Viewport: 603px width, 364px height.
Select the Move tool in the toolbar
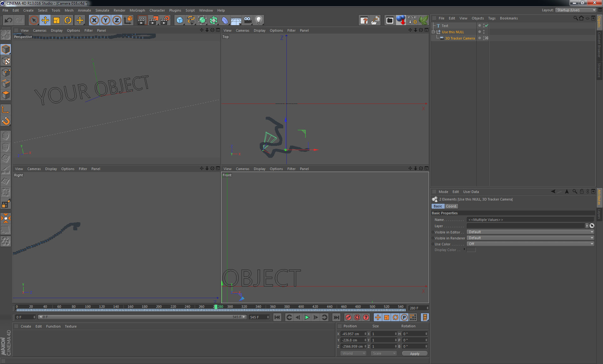tap(45, 20)
